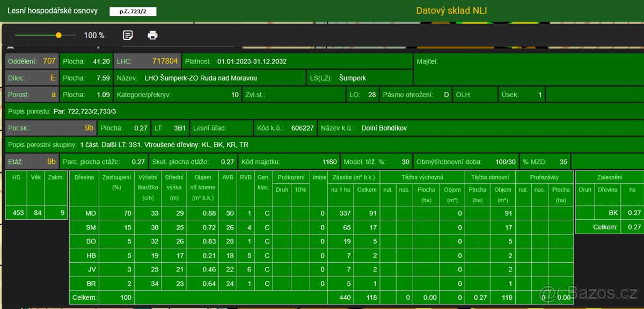The width and height of the screenshot is (644, 309).
Task: Select the Porost a field
Action: [x=32, y=95]
